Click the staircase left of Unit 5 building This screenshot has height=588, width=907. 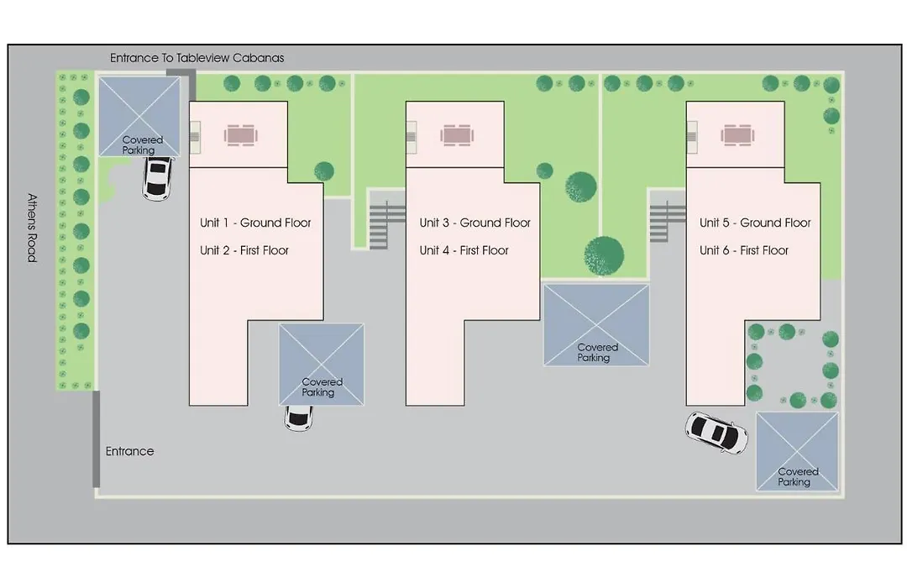tap(667, 221)
